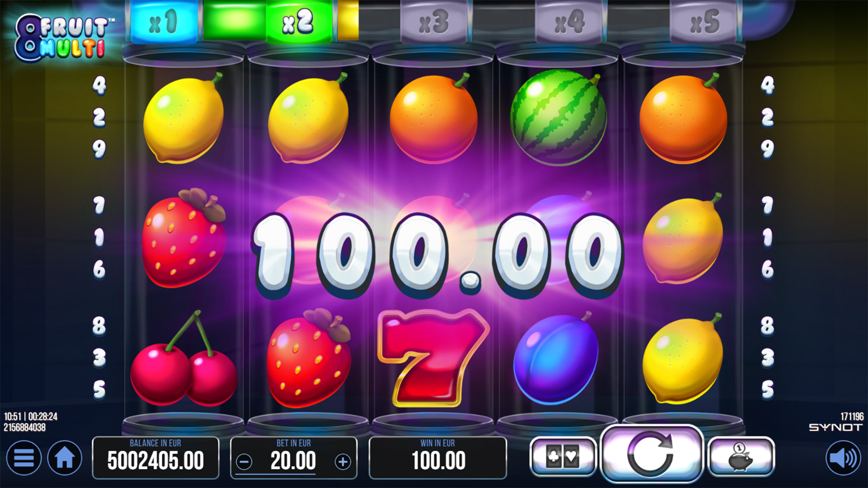The height and width of the screenshot is (488, 868).
Task: Click the balance in EUR display
Action: click(x=156, y=458)
